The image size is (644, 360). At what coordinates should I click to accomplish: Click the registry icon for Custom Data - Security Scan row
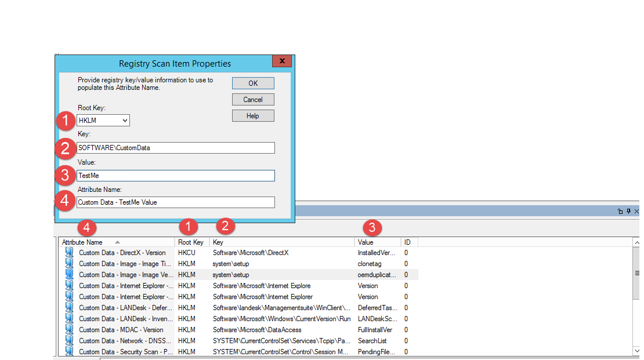[x=70, y=351]
